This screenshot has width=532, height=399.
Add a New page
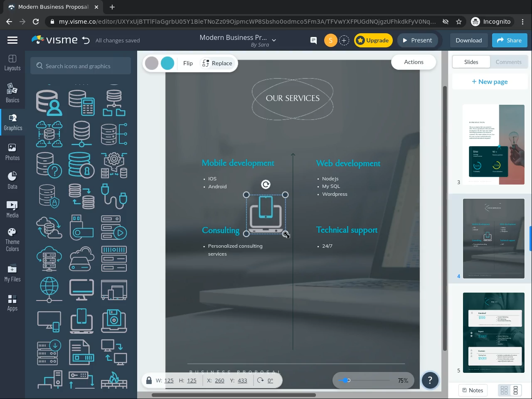point(489,81)
